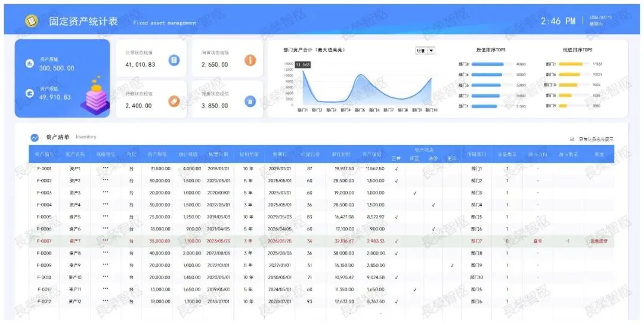Image resolution: width=644 pixels, height=324 pixels.
Task: Click the 正常 status checkmark for F-0002
Action: pyautogui.click(x=397, y=181)
